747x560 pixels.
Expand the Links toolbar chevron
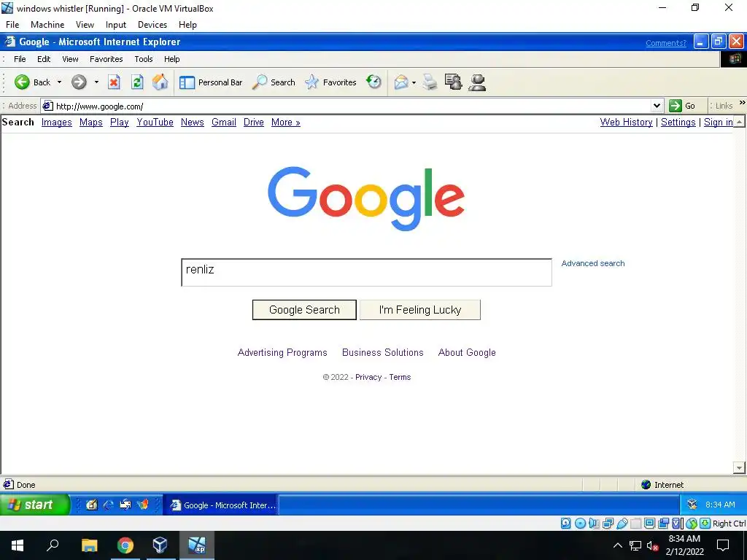[x=742, y=103]
